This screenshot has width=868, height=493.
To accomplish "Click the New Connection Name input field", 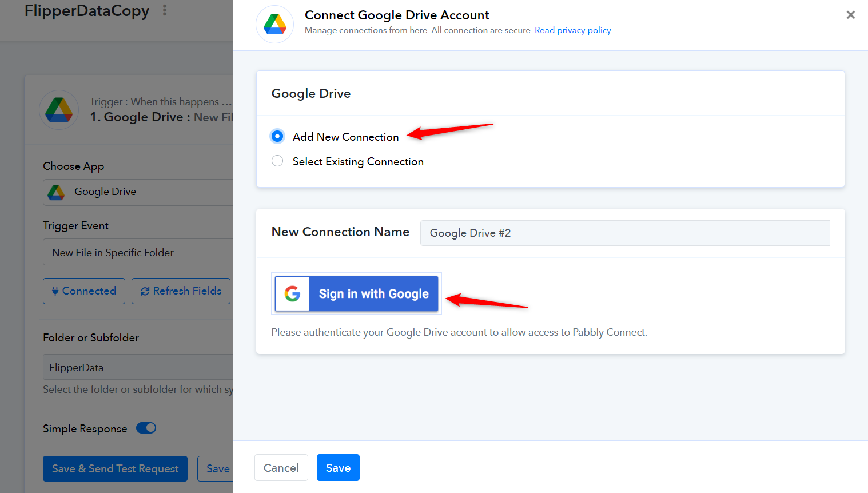I will click(625, 233).
